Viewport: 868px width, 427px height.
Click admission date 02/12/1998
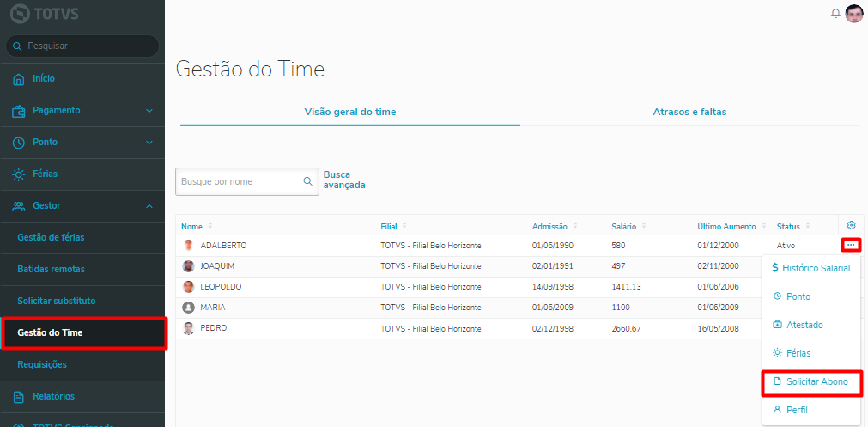click(552, 329)
